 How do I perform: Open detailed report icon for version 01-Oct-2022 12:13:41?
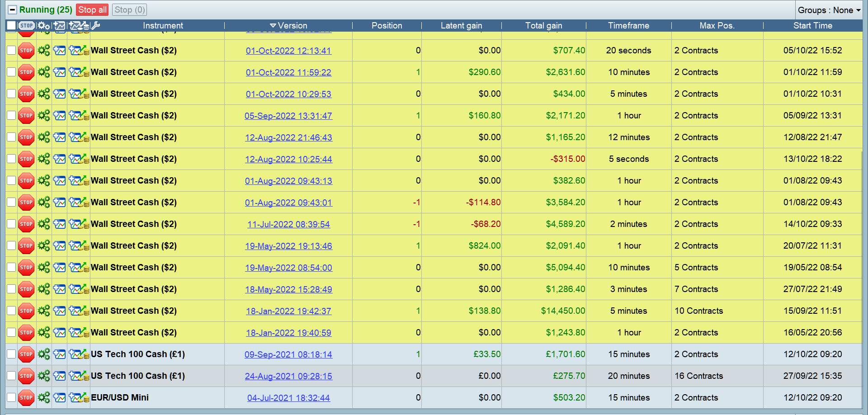click(x=79, y=51)
